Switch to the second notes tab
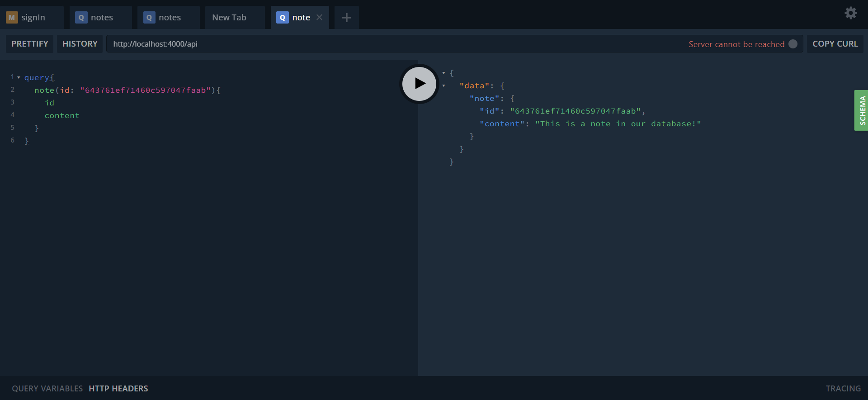Image resolution: width=868 pixels, height=400 pixels. pyautogui.click(x=169, y=18)
